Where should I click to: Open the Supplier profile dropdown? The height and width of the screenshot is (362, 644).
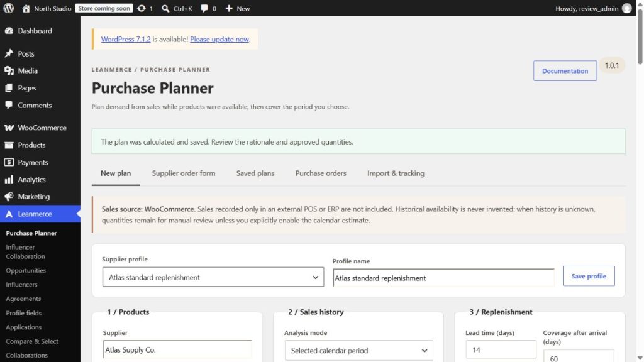(x=213, y=277)
